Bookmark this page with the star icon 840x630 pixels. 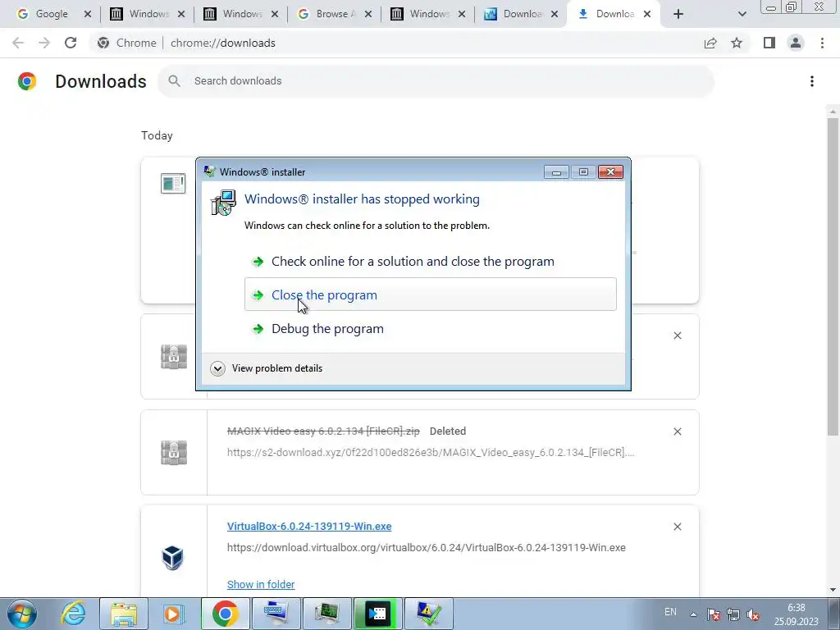[737, 43]
